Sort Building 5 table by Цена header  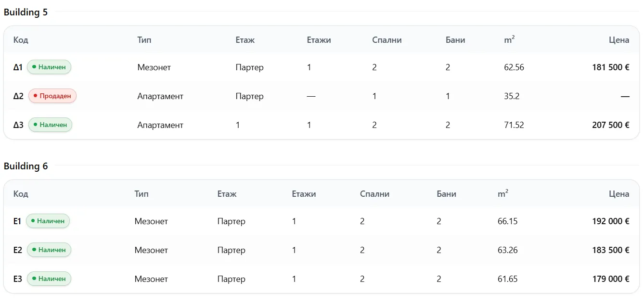click(x=618, y=40)
